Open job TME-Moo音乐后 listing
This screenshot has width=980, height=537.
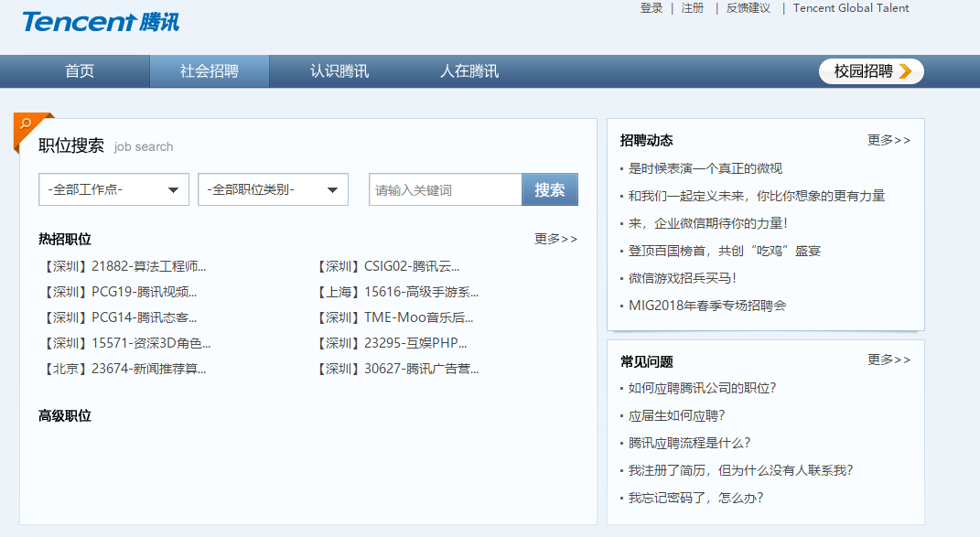pyautogui.click(x=393, y=317)
